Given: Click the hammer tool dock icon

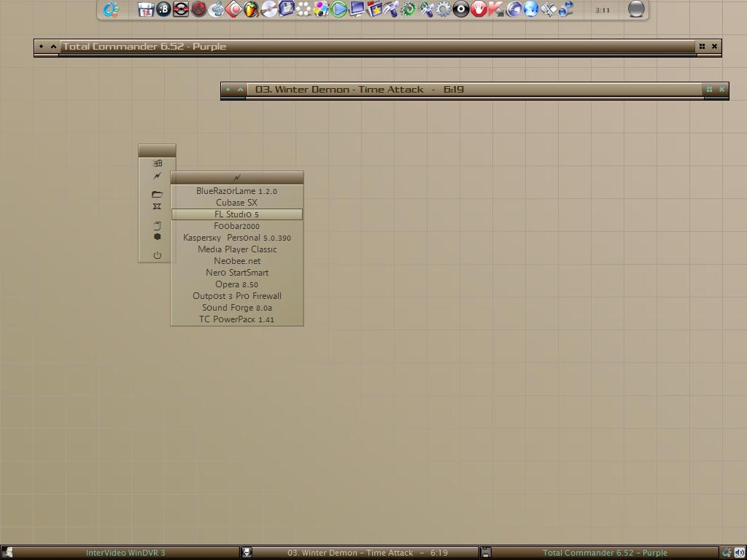Looking at the screenshot, I should coord(391,9).
